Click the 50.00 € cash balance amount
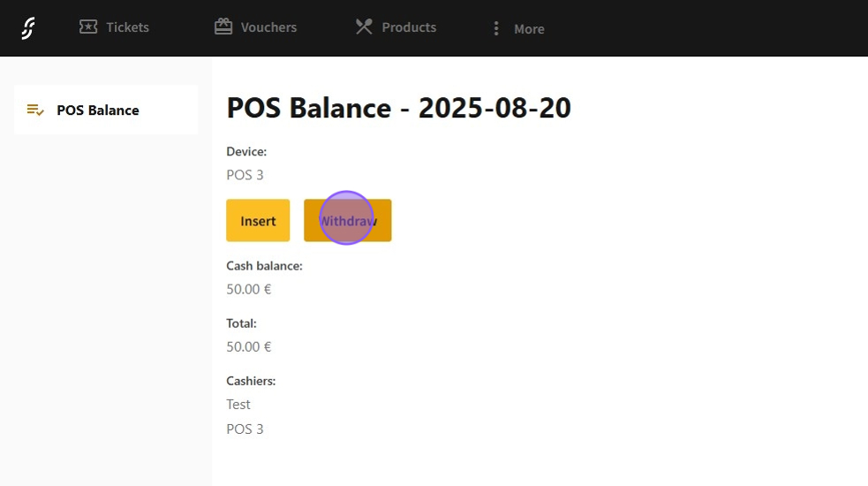The image size is (868, 486). [x=248, y=288]
